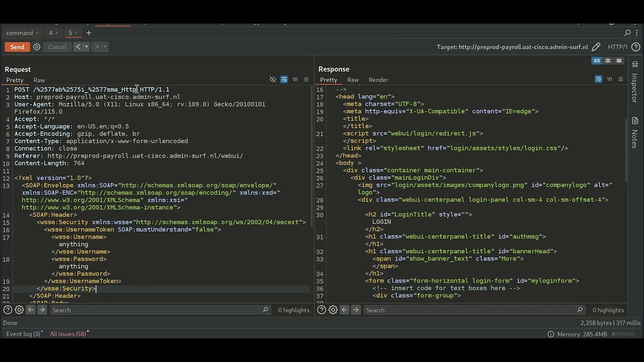
Task: Switch to Repeater tab 4
Action: pos(50,33)
